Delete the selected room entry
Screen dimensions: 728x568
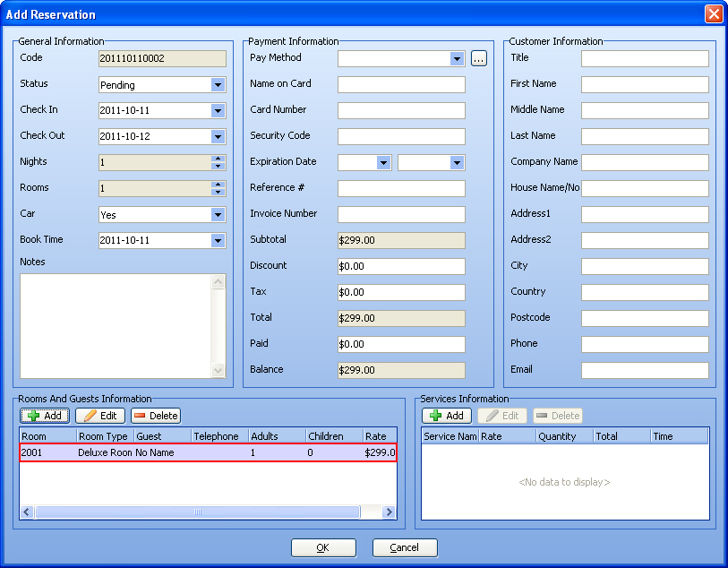coord(156,416)
